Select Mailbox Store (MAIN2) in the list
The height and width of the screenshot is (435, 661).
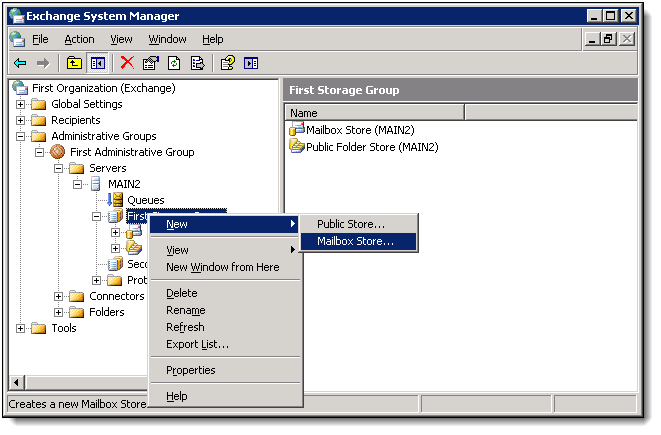(360, 130)
